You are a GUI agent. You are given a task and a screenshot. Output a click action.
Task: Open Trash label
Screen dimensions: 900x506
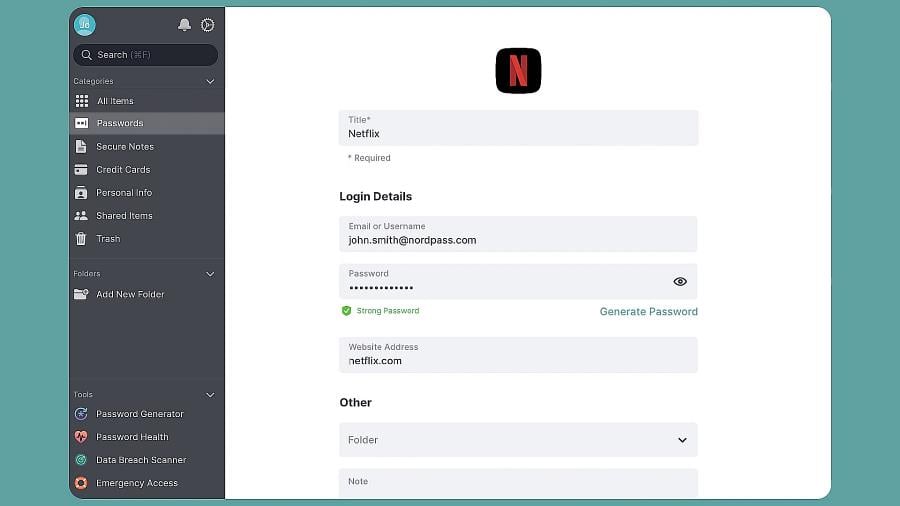pos(108,239)
